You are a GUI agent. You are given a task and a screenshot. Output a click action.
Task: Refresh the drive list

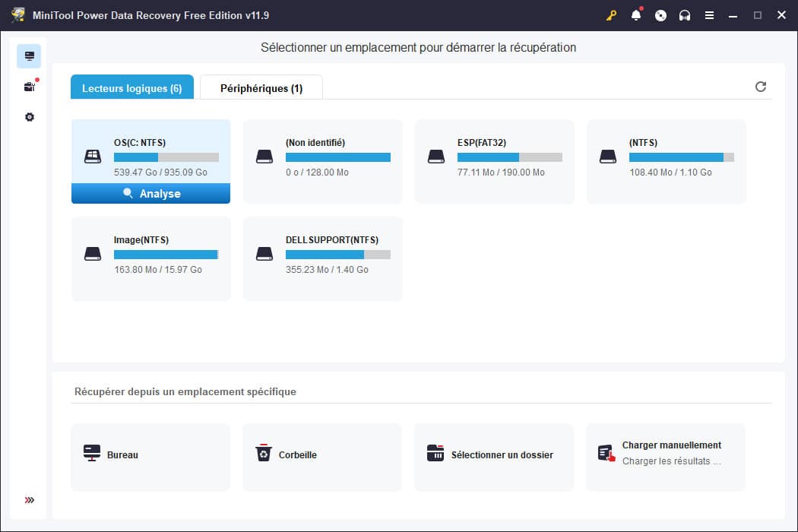[760, 87]
